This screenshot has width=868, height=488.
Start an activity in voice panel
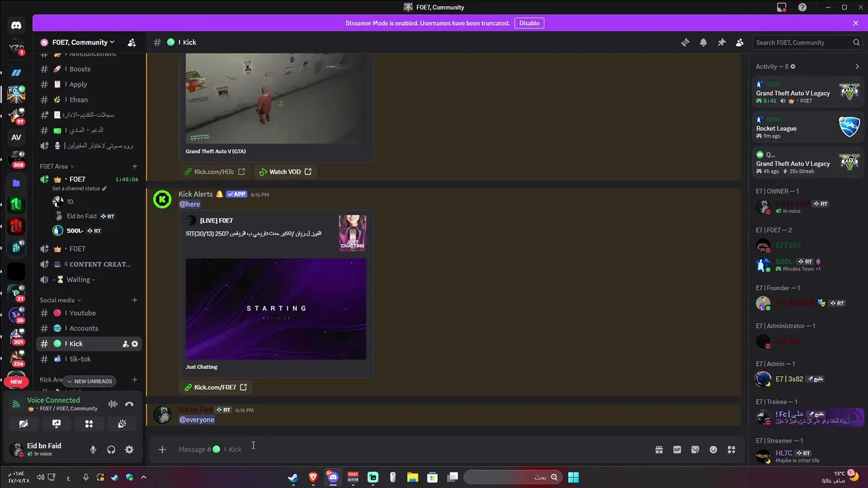click(x=89, y=424)
